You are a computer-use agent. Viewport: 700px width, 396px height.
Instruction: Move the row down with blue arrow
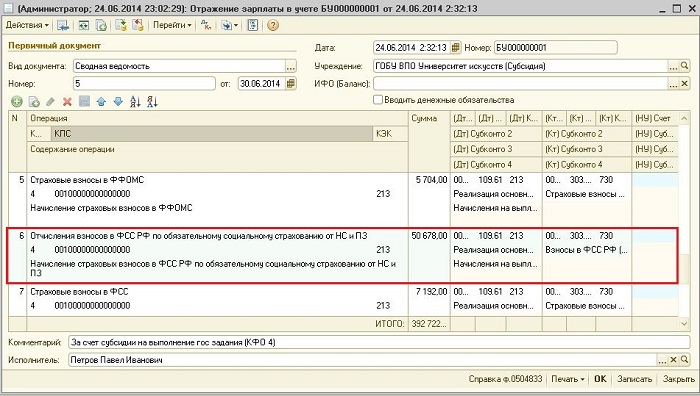[x=118, y=102]
